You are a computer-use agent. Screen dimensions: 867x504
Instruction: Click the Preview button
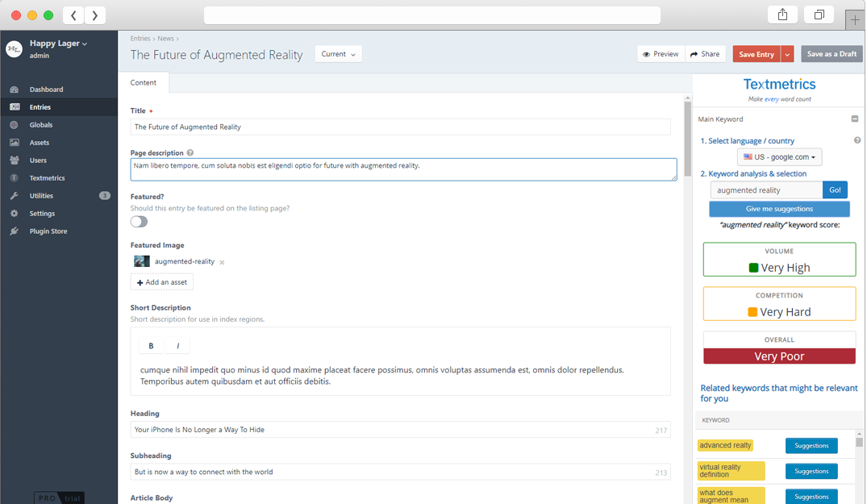click(x=661, y=54)
